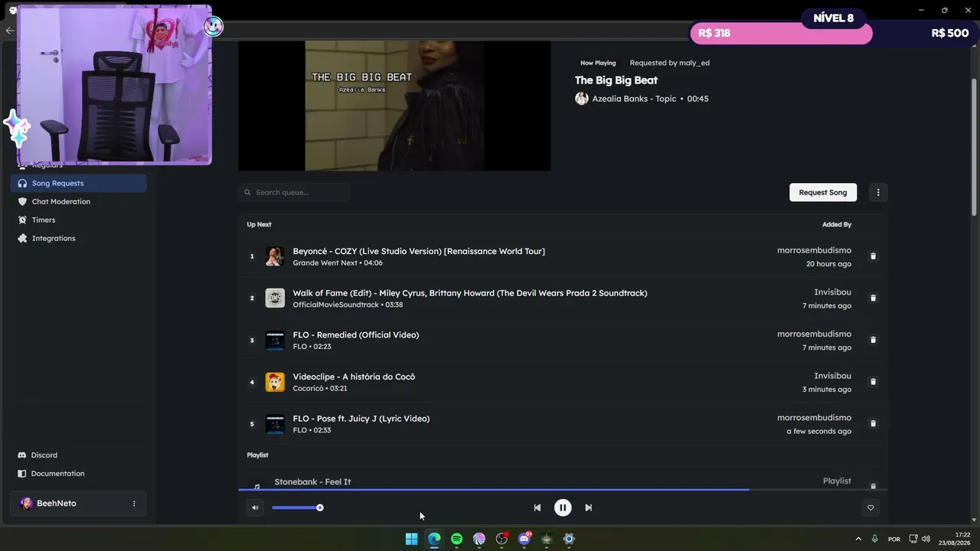The height and width of the screenshot is (551, 980).
Task: Seek on the song progress bar
Action: click(x=563, y=489)
